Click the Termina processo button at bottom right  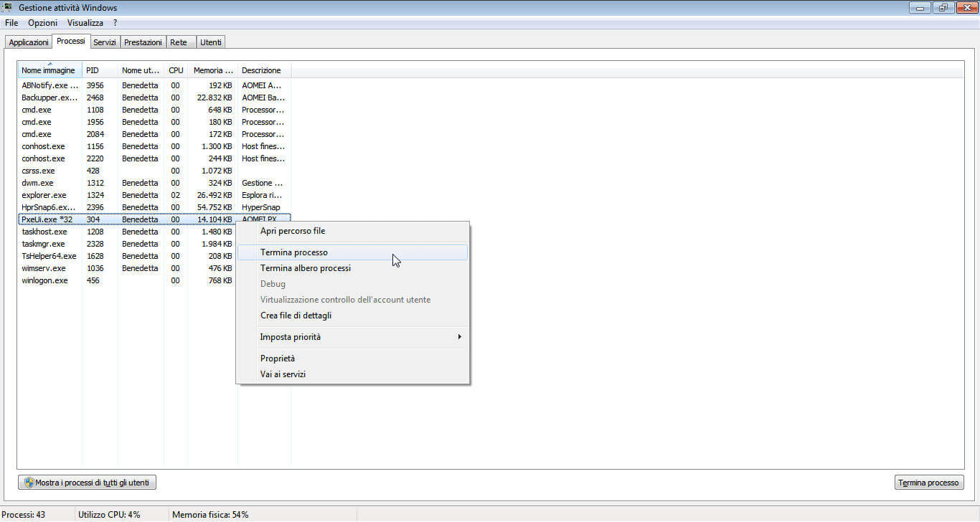coord(928,483)
